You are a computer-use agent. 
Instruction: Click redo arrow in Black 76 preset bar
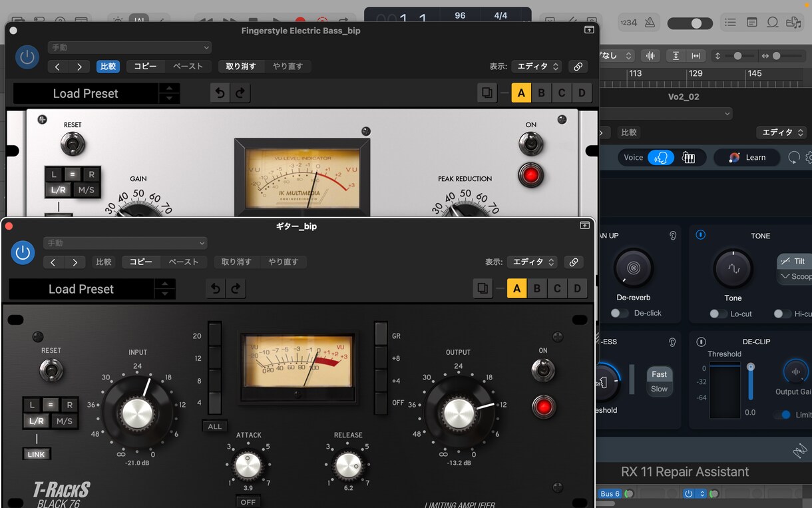pyautogui.click(x=236, y=288)
